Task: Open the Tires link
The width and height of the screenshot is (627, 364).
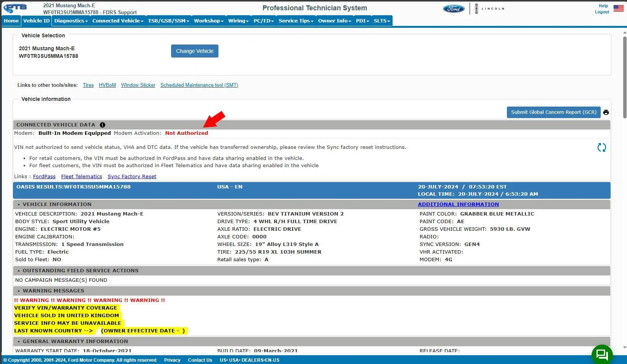Action: (88, 85)
